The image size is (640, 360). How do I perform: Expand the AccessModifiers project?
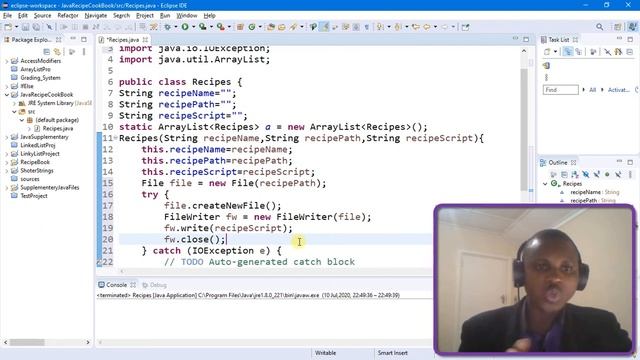click(7, 61)
